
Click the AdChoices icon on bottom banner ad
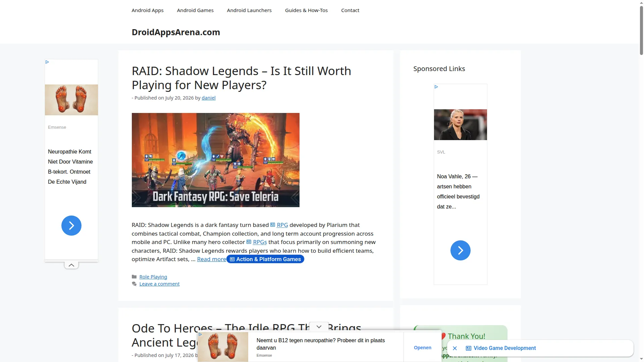[x=200, y=334]
